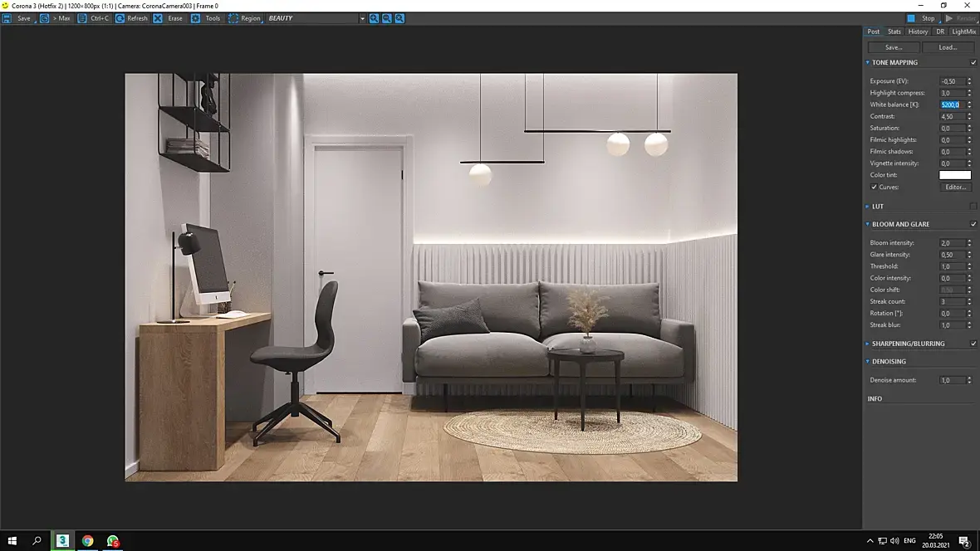Click the Erase X icon

158,18
